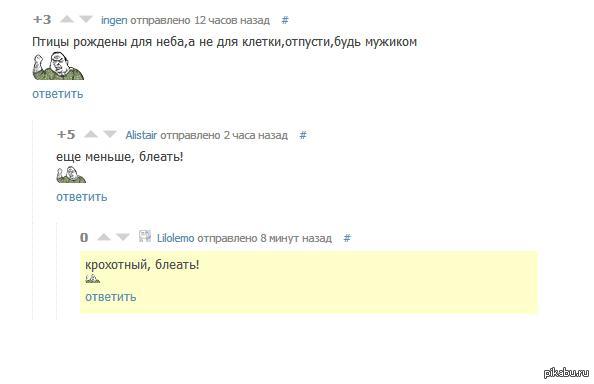Downvote the comment by ingen
594x384 pixels.
[86, 19]
